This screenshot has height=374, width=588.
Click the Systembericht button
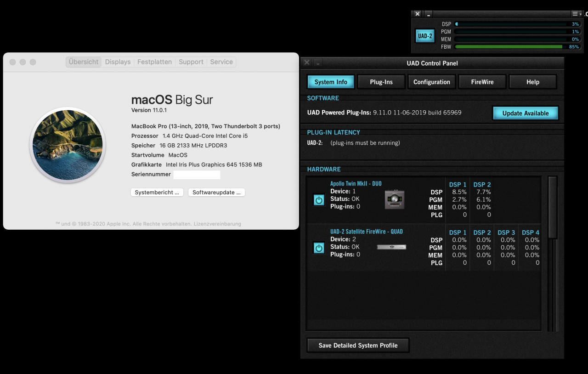click(157, 193)
